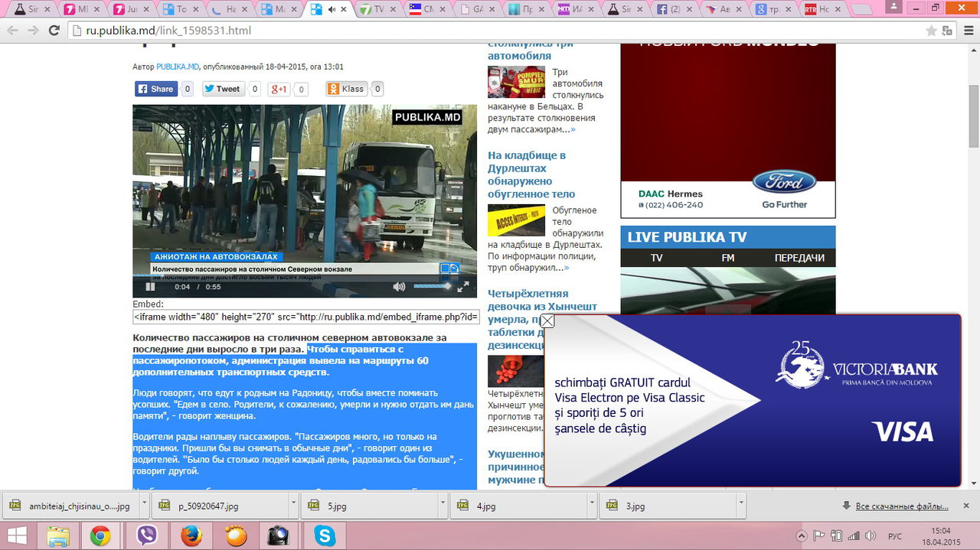The image size is (980, 550).
Task: Share on Klass button
Action: pos(347,89)
